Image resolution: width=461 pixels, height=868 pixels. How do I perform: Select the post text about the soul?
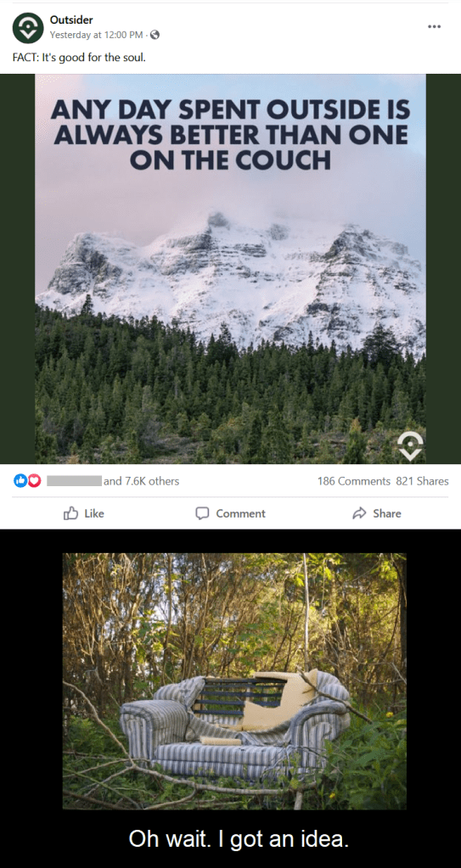click(x=79, y=57)
